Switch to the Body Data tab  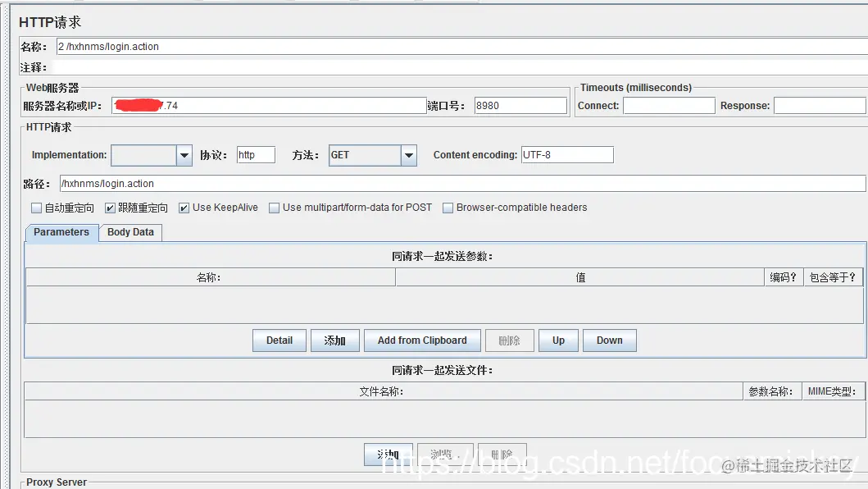point(130,232)
